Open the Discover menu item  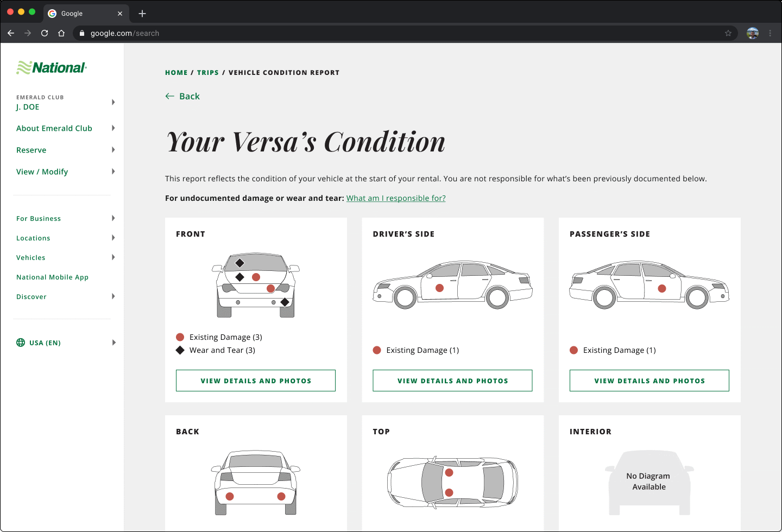31,296
